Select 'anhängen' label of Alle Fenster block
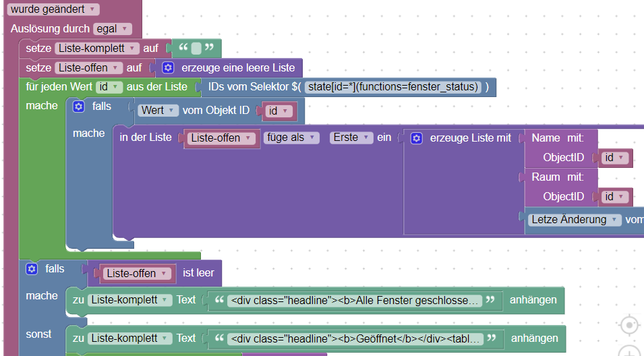644x356 pixels. [533, 300]
